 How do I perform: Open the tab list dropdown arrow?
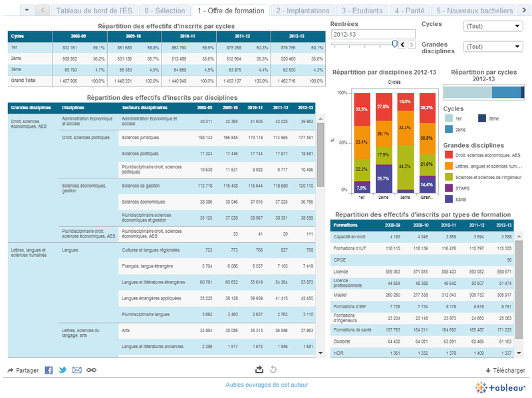pos(27,10)
